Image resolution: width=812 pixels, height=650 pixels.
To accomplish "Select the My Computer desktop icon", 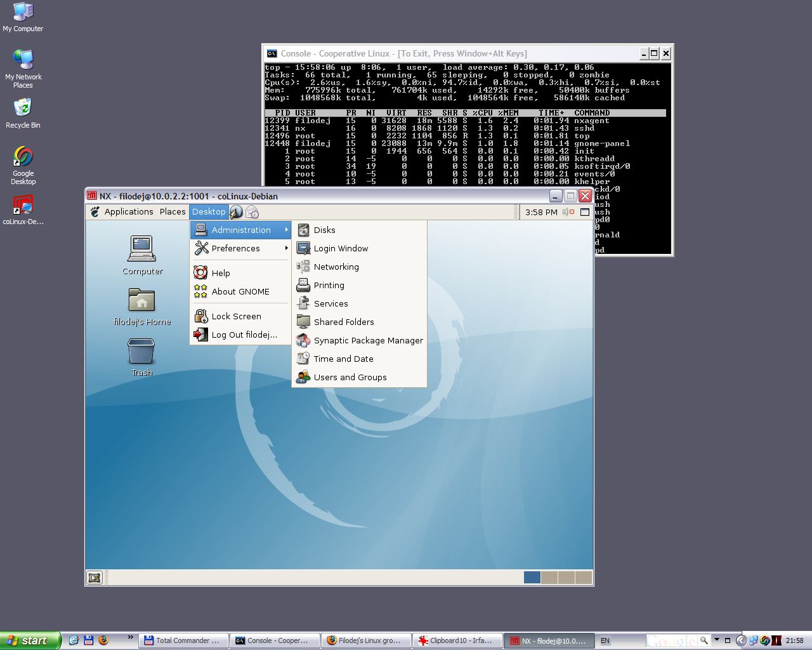I will 23,17.
